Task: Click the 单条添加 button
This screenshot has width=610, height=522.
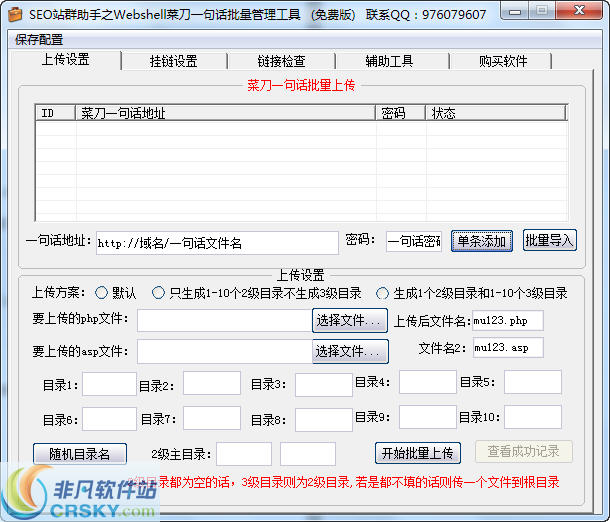Action: (482, 241)
